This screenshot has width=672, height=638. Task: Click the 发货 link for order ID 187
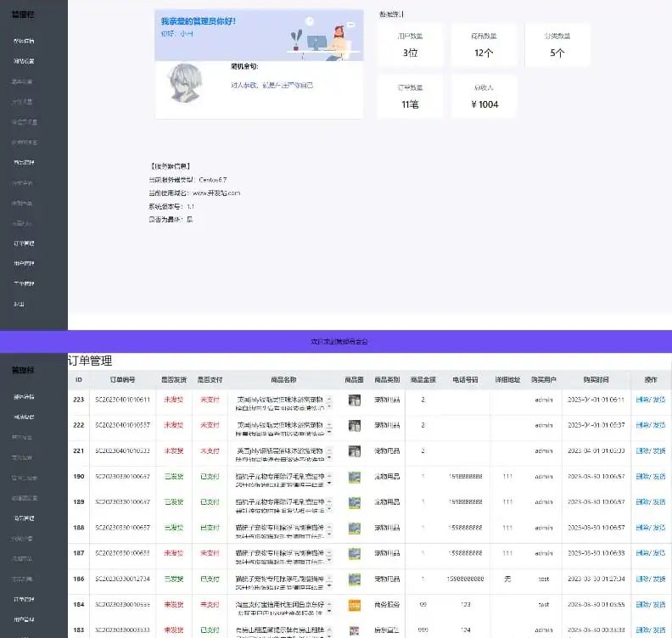coord(659,552)
